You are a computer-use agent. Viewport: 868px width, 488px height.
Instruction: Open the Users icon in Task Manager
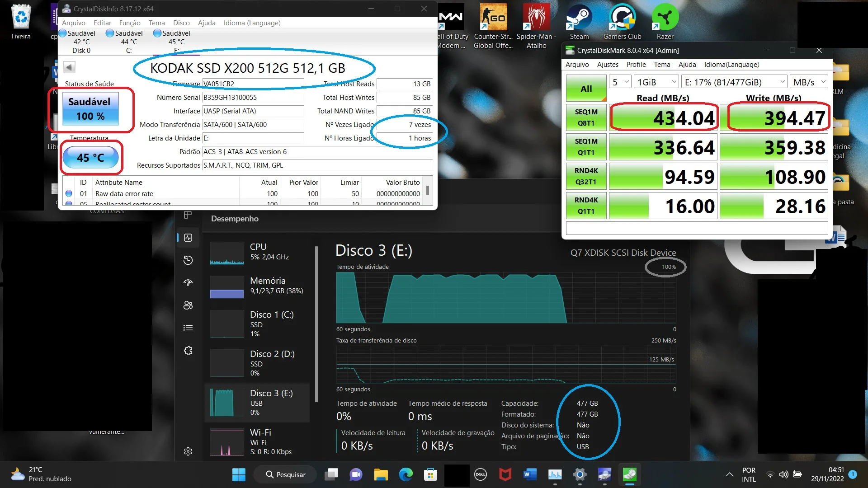(x=188, y=305)
